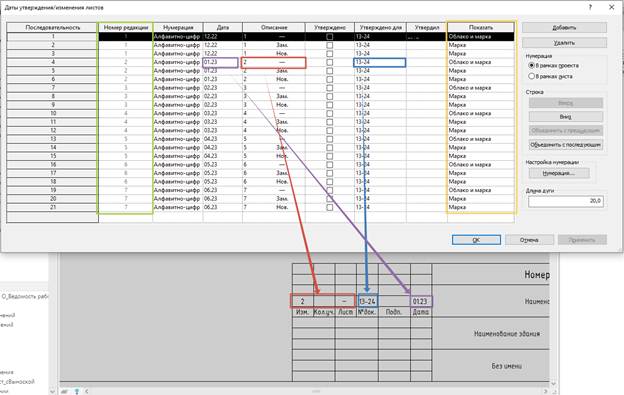The height and width of the screenshot is (395, 624).
Task: Select sequence row header 1
Action: pyautogui.click(x=53, y=37)
